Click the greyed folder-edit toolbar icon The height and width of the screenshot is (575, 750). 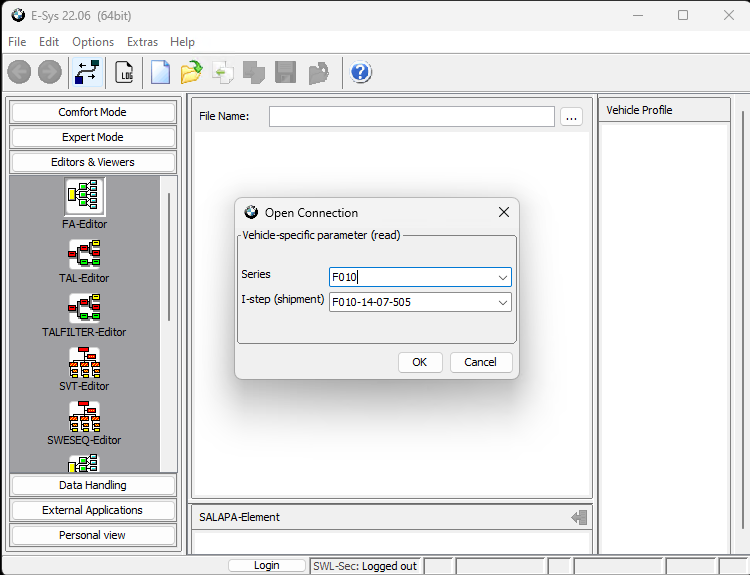pos(319,72)
